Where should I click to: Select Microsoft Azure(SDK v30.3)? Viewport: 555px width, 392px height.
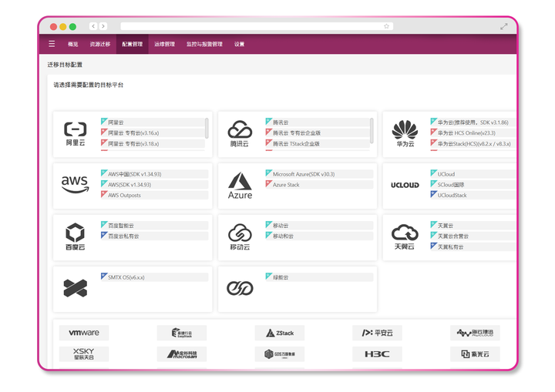pyautogui.click(x=319, y=174)
